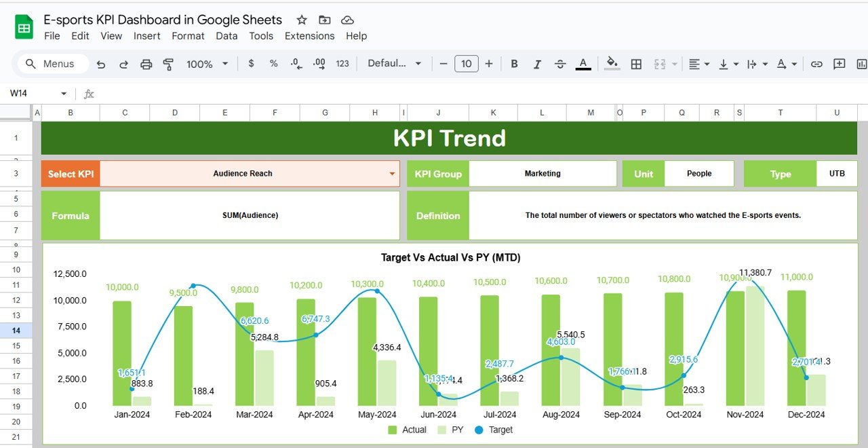Format as currency

pyautogui.click(x=252, y=63)
